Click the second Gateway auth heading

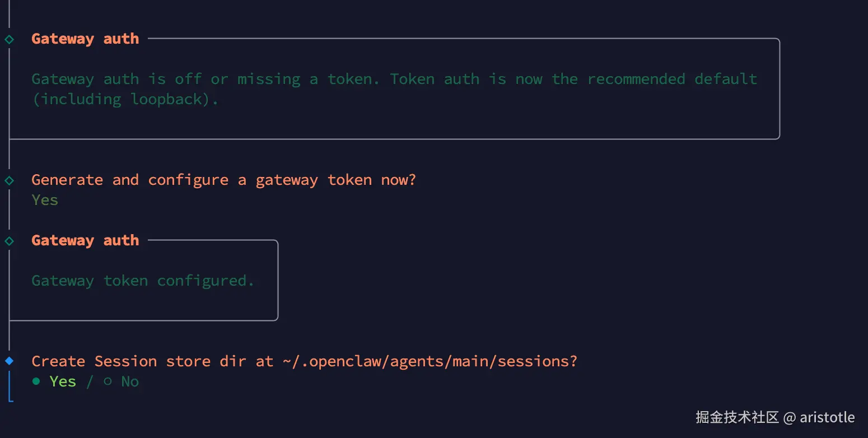pyautogui.click(x=85, y=240)
